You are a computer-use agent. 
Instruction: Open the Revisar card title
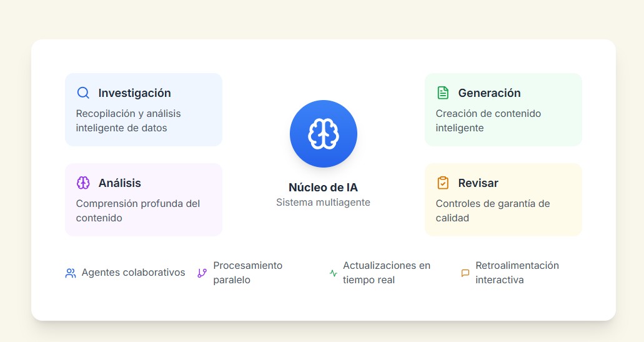click(478, 183)
